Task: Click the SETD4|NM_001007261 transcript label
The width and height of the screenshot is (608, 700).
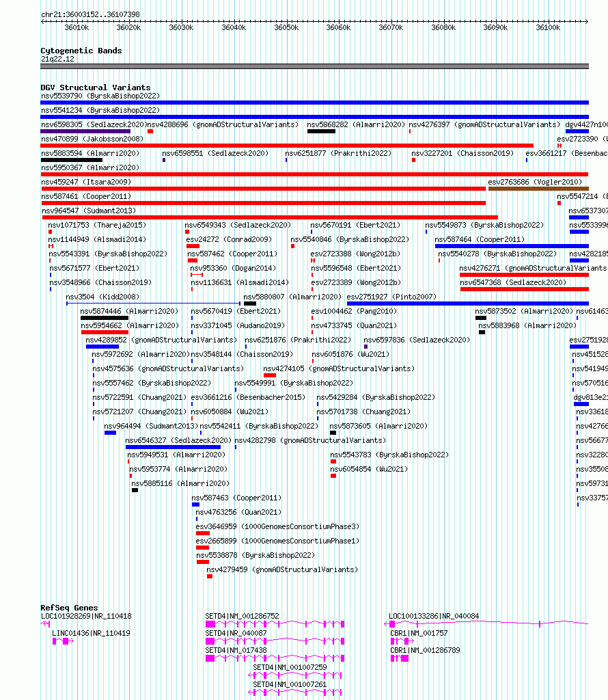Action: pyautogui.click(x=290, y=684)
